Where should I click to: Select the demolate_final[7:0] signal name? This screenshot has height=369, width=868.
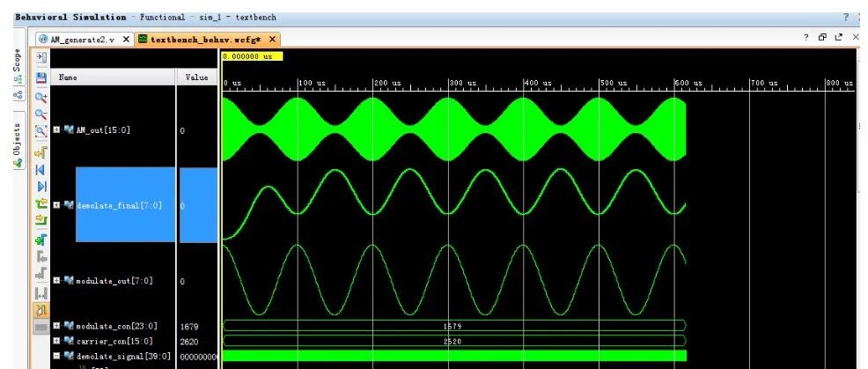coord(119,205)
